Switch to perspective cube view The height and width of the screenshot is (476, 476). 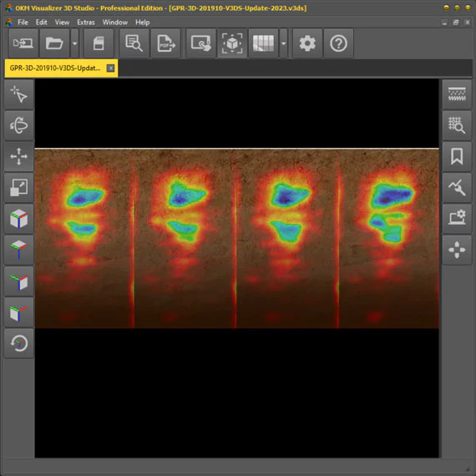coord(19,219)
